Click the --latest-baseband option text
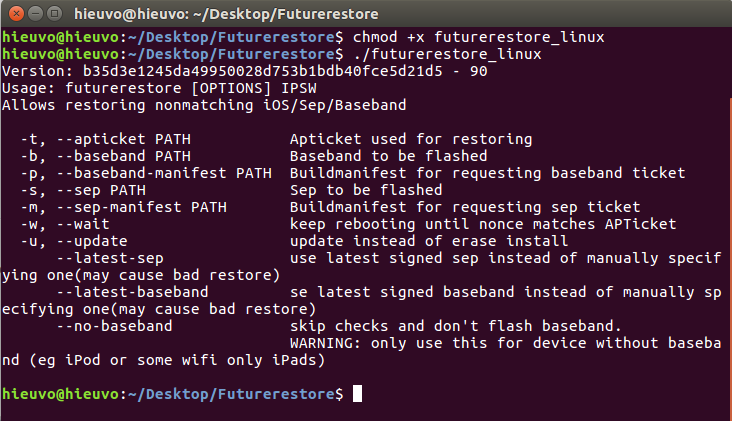732x421 pixels. pos(134,292)
